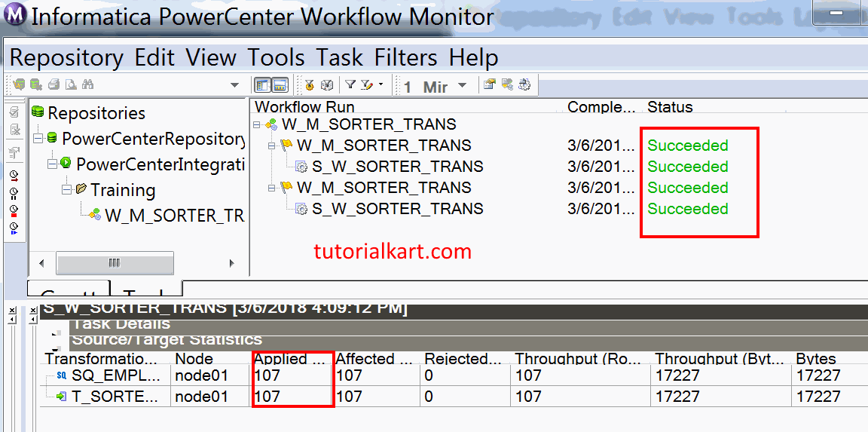
Task: Open the '1 Mir' time interval dropdown
Action: (x=462, y=86)
